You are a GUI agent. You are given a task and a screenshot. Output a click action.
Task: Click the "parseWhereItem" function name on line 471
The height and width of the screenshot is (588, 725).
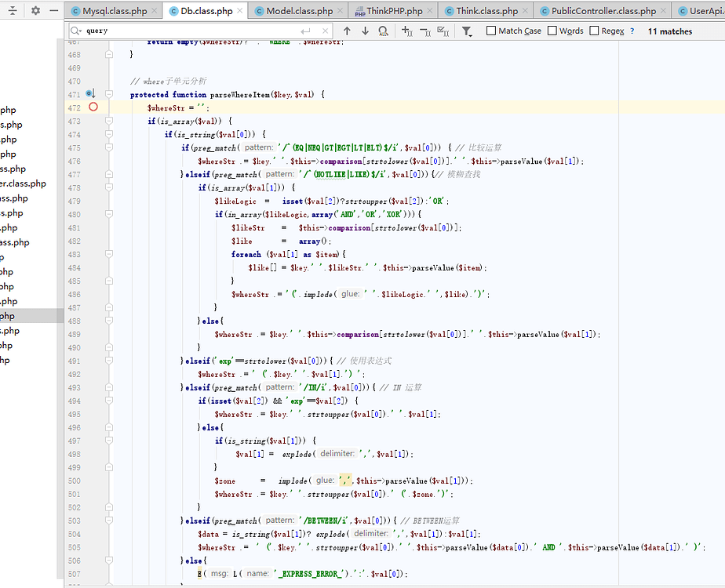pos(240,94)
